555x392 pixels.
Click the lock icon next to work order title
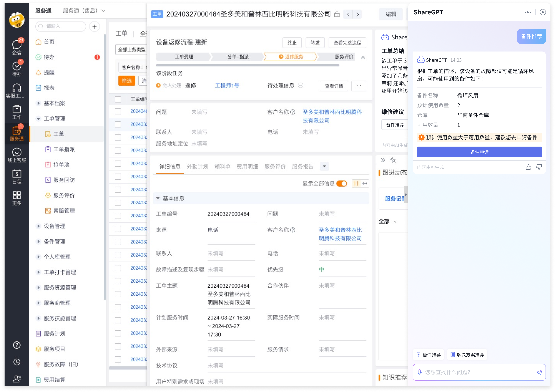pos(337,14)
